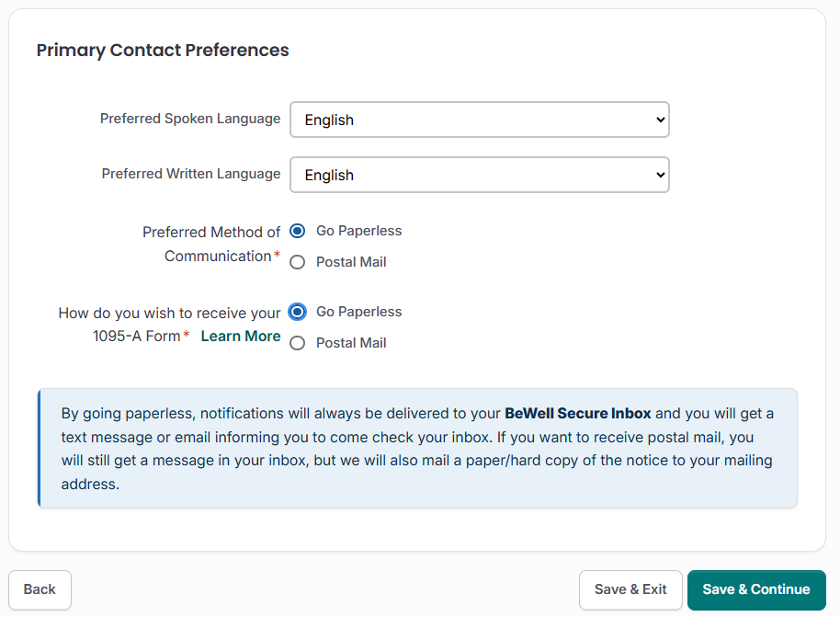Select Go Paperless radio for communication method
This screenshot has width=840, height=617.
tap(297, 231)
